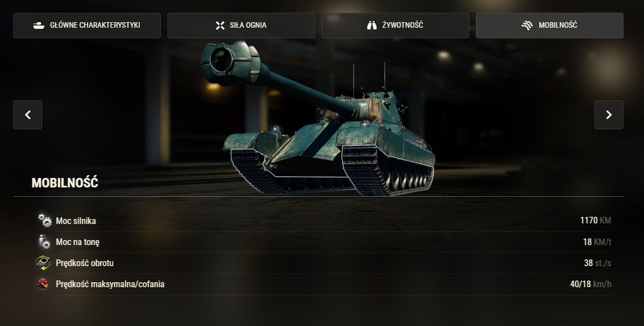Click the tracks icon beside Mobilność
Image resolution: width=644 pixels, height=326 pixels.
point(527,26)
